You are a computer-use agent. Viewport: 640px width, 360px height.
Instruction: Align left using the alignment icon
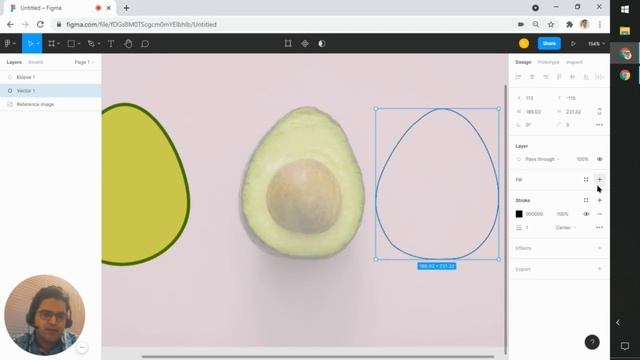[x=518, y=77]
